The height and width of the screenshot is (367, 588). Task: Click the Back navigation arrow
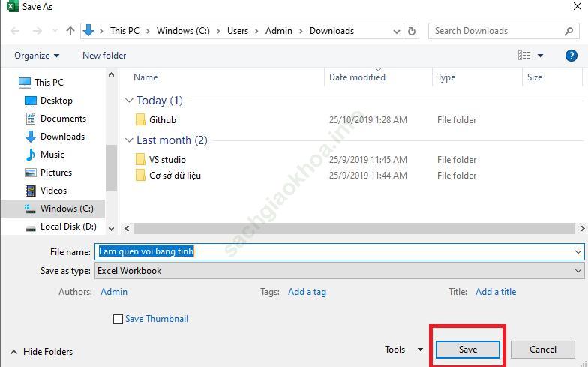[15, 31]
